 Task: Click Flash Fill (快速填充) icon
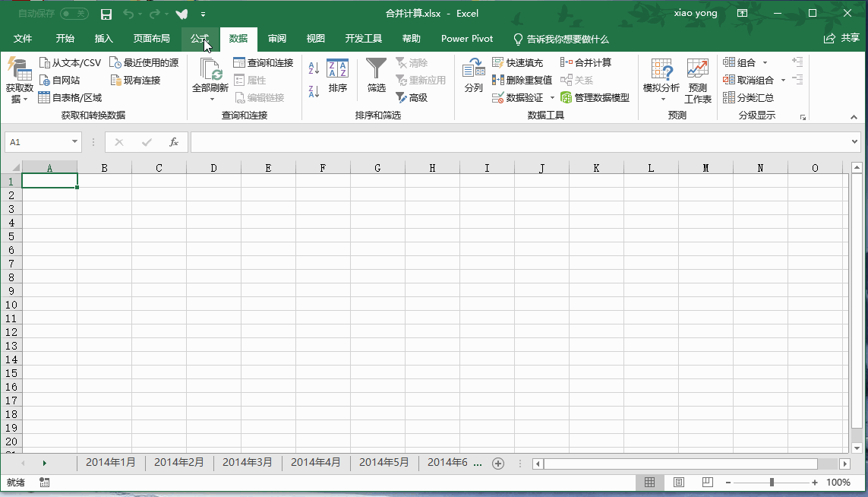498,62
